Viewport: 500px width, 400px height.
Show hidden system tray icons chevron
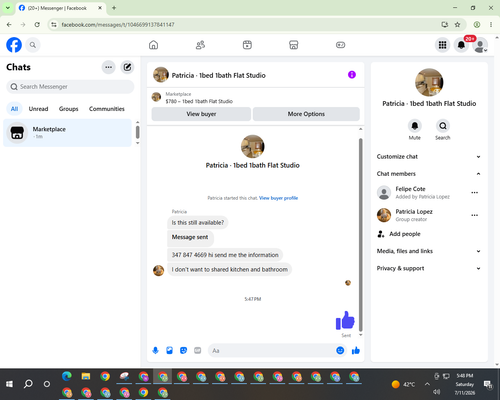coord(427,384)
